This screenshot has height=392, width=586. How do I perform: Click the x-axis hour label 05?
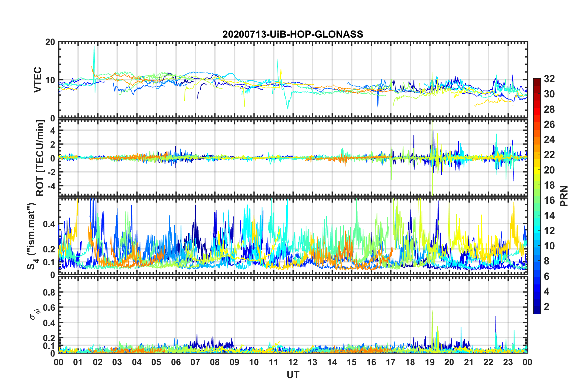click(156, 362)
